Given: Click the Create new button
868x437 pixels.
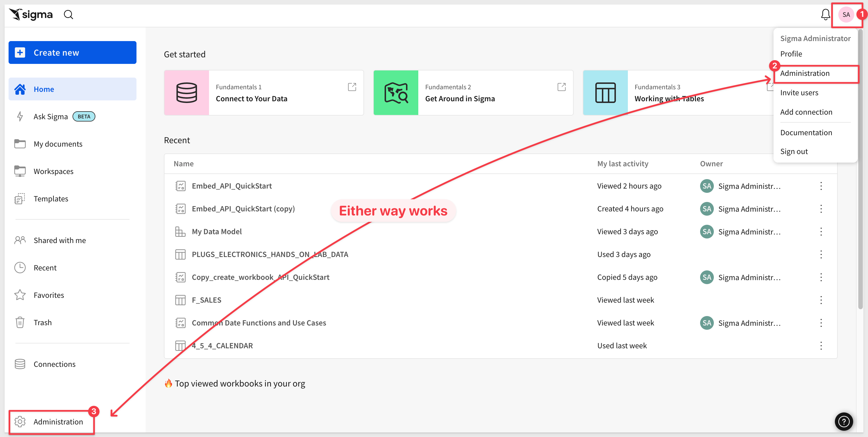Looking at the screenshot, I should pyautogui.click(x=73, y=52).
